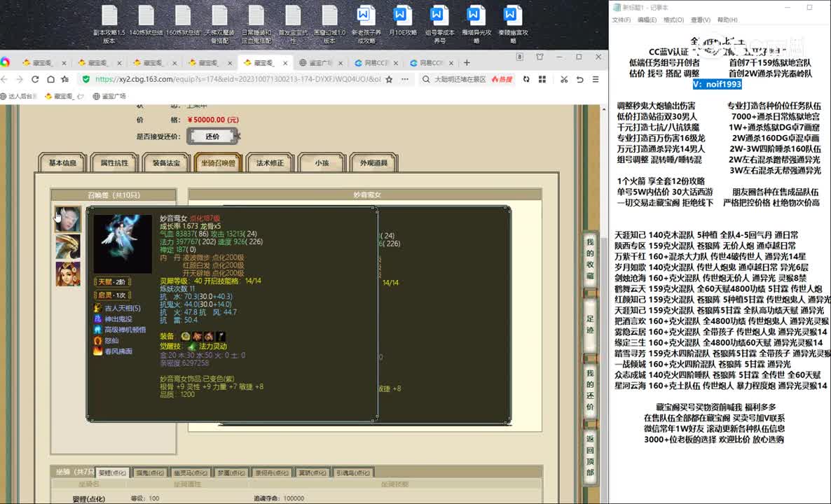Open the 天榜双魔装备搭配 desktop file
Screen dimensions: 831x504
[x=219, y=24]
